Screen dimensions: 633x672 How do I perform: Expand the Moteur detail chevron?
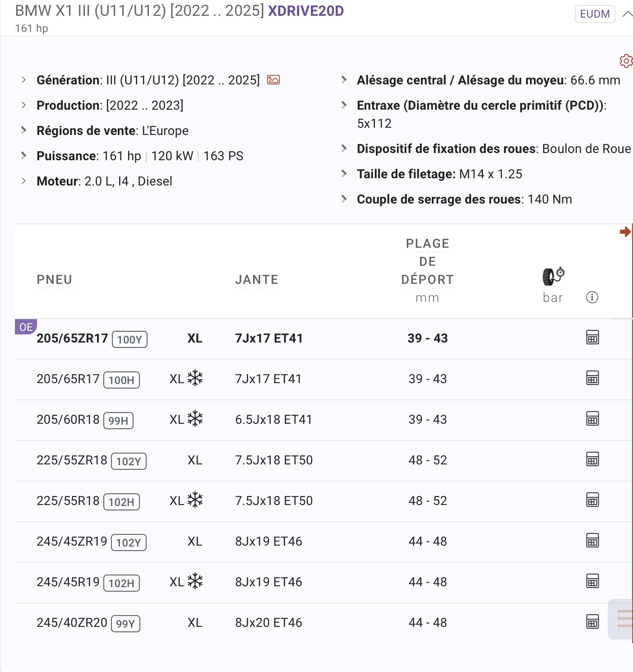point(24,181)
